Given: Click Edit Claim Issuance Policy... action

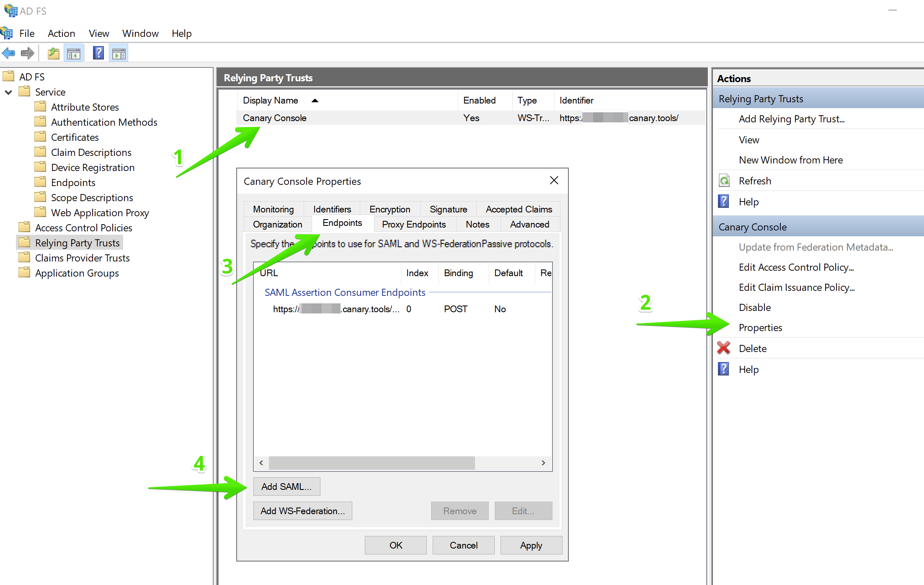Looking at the screenshot, I should (796, 287).
